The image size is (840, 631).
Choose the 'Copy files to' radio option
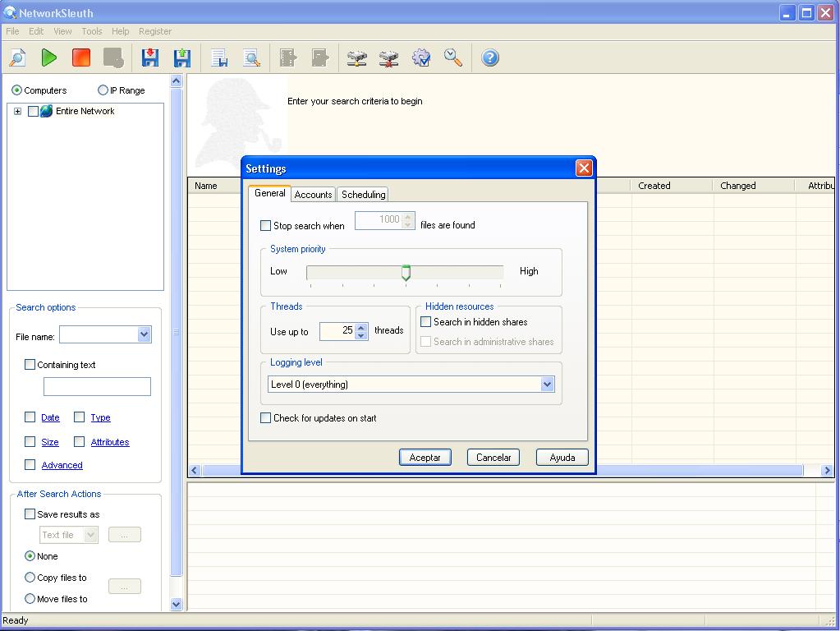[x=30, y=578]
